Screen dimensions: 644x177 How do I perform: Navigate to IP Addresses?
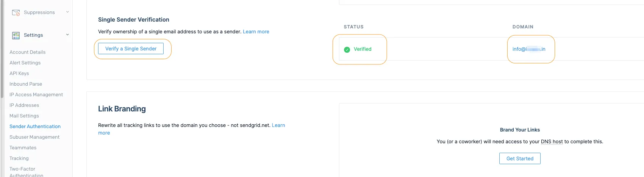coord(24,105)
